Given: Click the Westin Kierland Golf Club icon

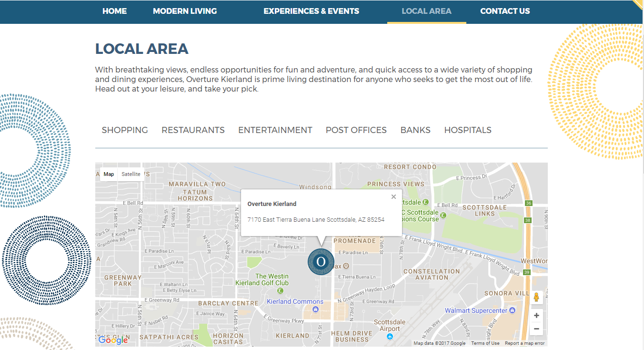Looking at the screenshot, I should click(281, 290).
